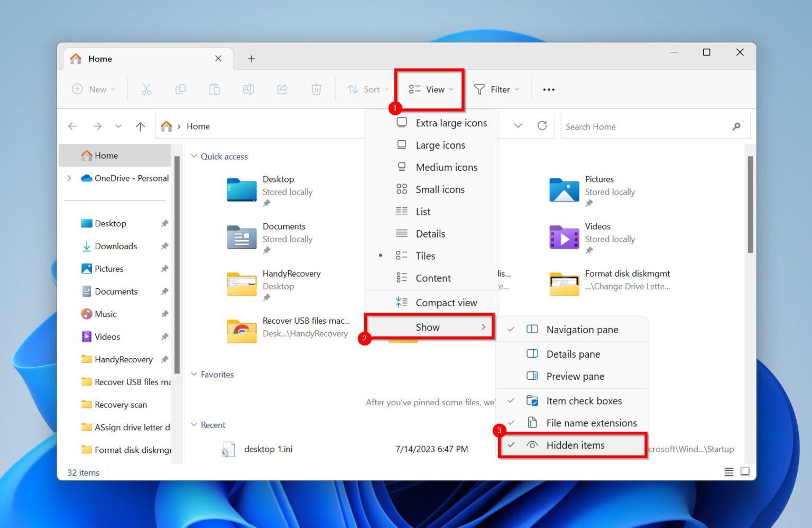Click the Paste icon
Viewport: 812px width, 528px height.
coord(214,89)
